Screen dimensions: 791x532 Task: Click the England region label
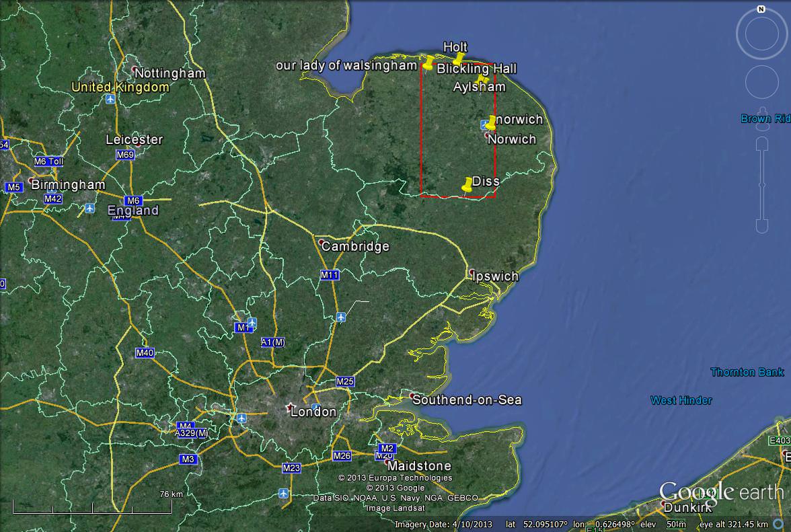tap(133, 211)
